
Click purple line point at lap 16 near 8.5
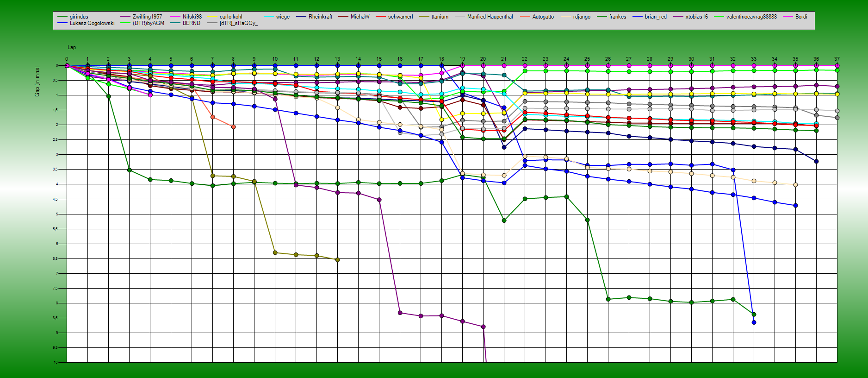pyautogui.click(x=400, y=313)
